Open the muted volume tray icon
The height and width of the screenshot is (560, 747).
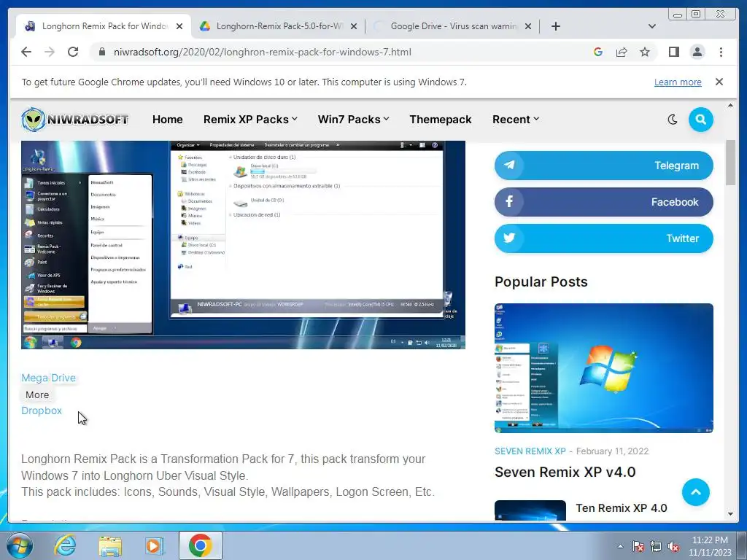click(673, 547)
